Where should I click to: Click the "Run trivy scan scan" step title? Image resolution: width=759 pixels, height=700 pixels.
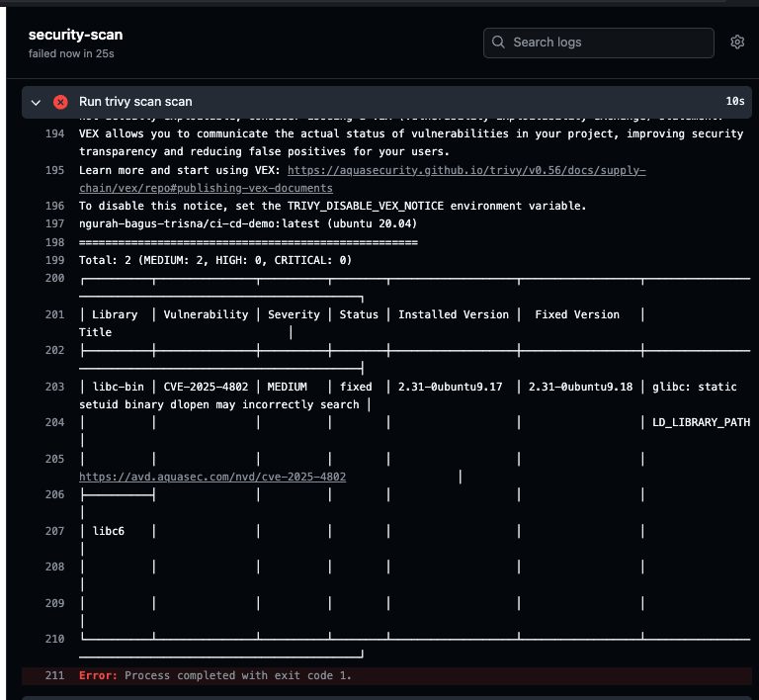point(135,102)
